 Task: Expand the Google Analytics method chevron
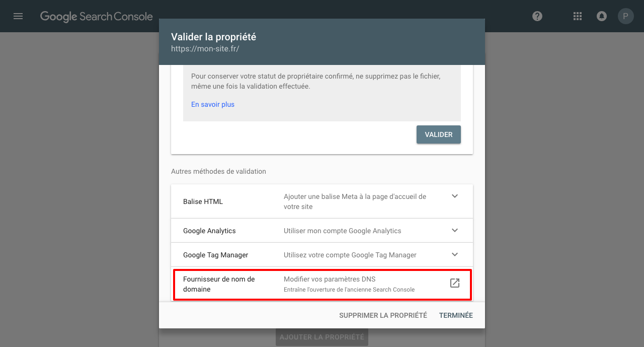point(455,231)
